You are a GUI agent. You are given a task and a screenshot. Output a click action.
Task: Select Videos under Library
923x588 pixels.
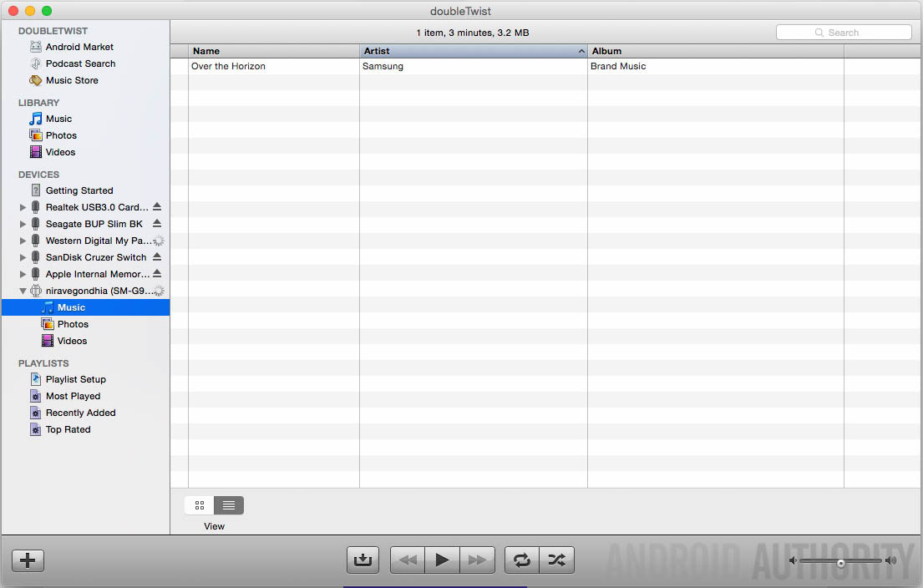[61, 152]
